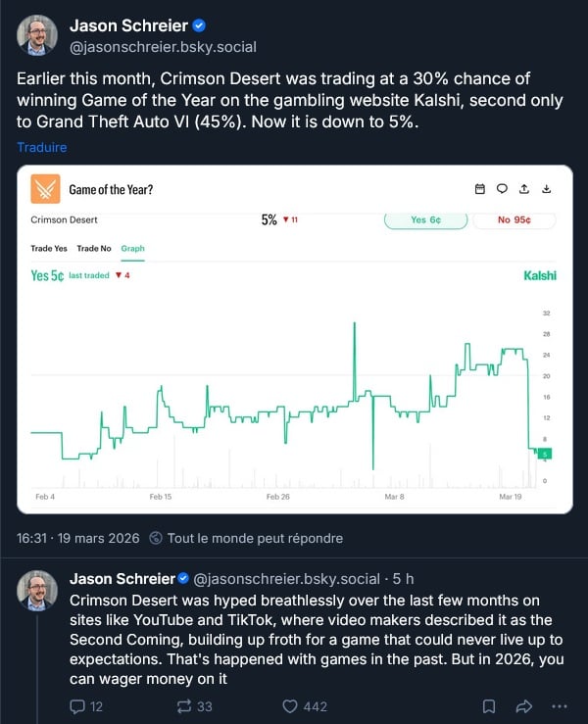The image size is (588, 724).
Task: Open the three-dot more options menu
Action: [x=560, y=705]
